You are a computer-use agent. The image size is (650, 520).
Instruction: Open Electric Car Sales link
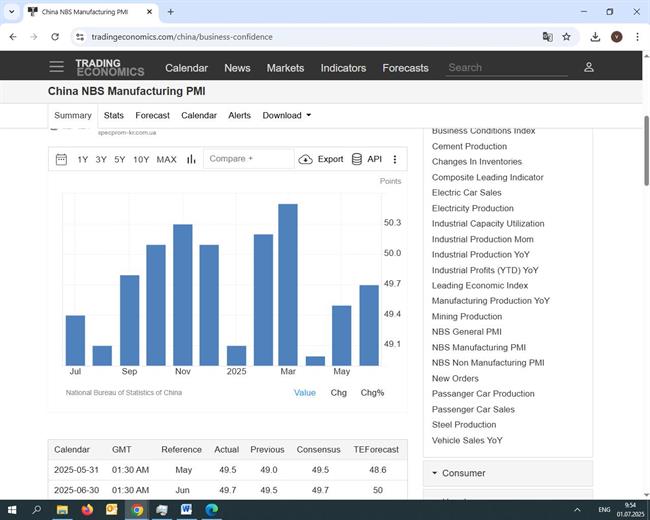point(466,192)
